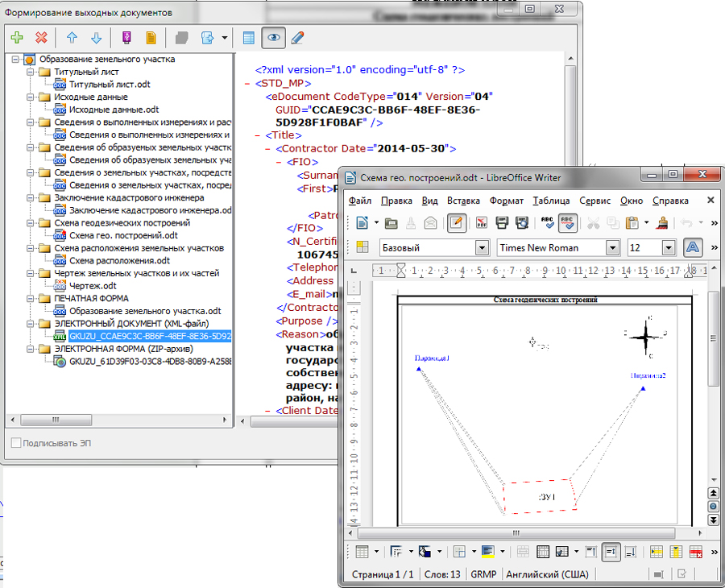
Task: Toggle AutoSpellcheck in Writer toolbar
Action: pyautogui.click(x=567, y=223)
